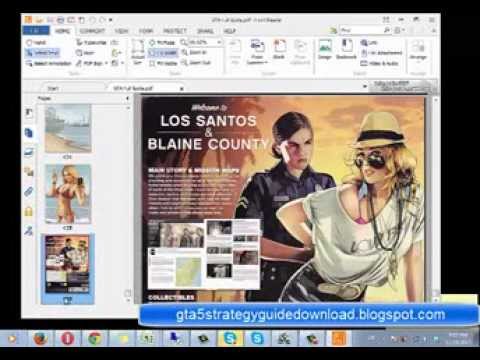Click the Zoom In button
Screen dimensions: 480x360
pyautogui.click(x=194, y=53)
